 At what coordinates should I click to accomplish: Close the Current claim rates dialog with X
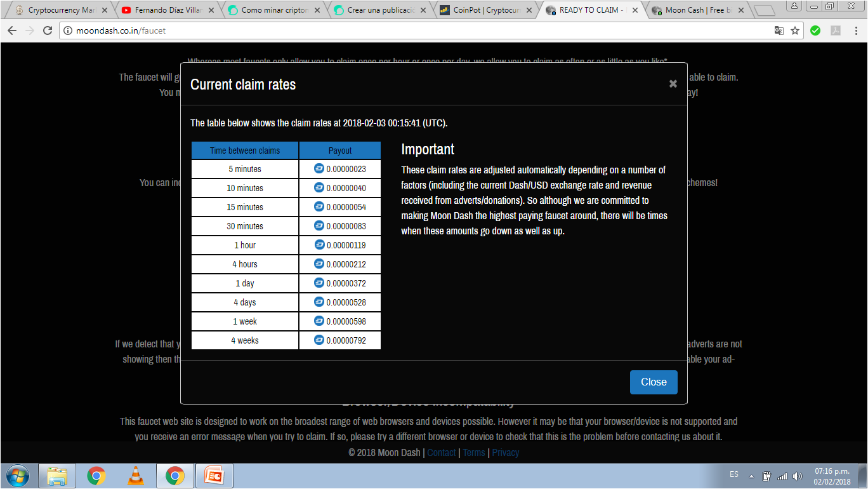pyautogui.click(x=673, y=84)
